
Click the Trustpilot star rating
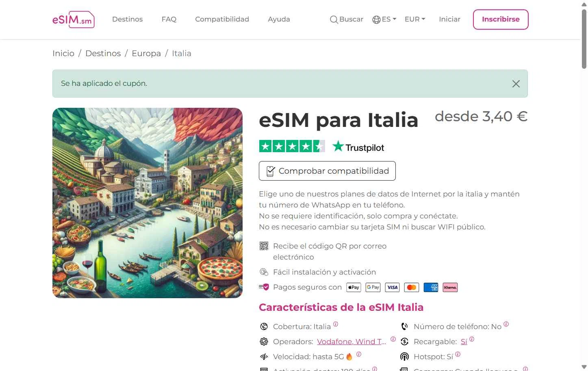292,146
